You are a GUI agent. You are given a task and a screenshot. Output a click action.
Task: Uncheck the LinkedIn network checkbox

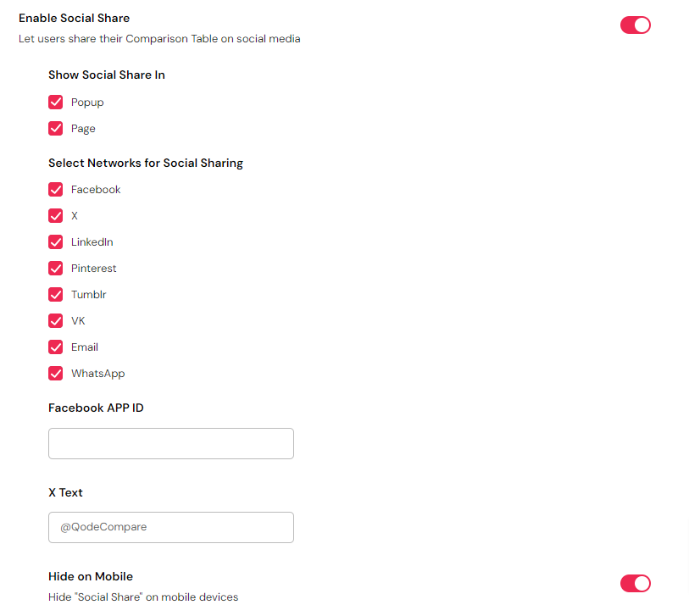pos(56,242)
